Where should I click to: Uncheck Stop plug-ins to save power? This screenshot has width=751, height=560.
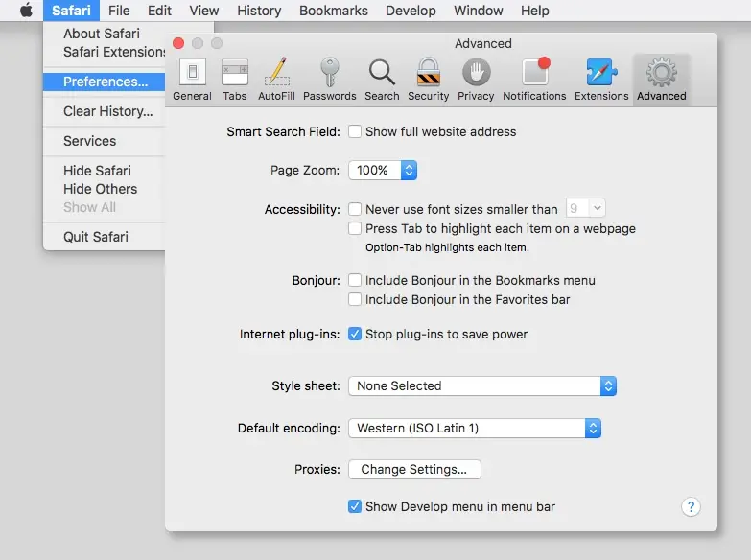point(355,334)
